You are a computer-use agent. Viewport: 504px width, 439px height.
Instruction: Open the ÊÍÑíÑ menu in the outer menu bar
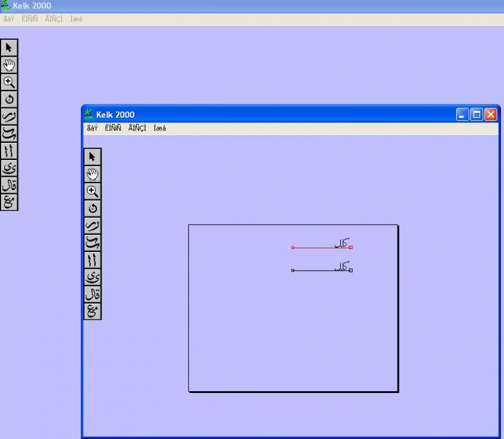coord(29,19)
